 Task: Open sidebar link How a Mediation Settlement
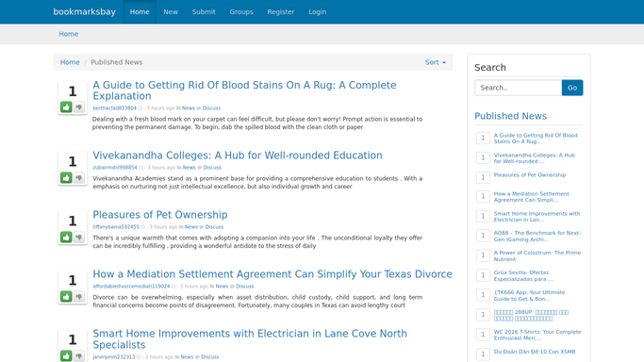pyautogui.click(x=532, y=197)
